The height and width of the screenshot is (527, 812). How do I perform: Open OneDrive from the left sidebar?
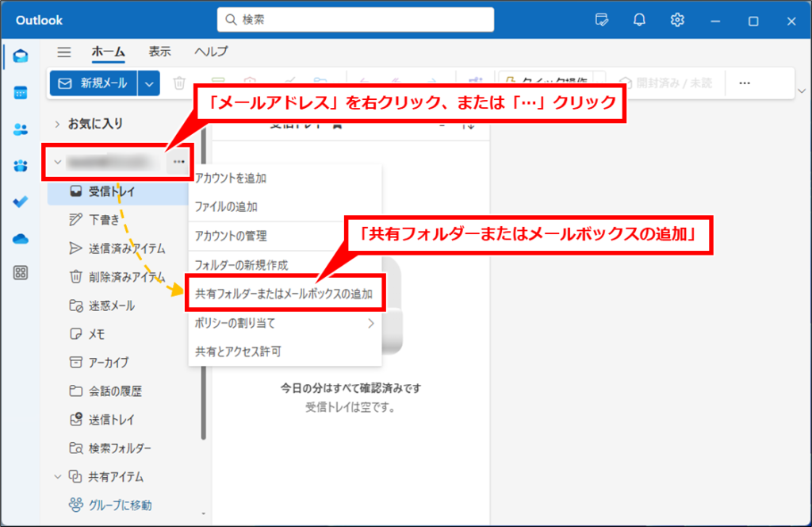coord(20,237)
